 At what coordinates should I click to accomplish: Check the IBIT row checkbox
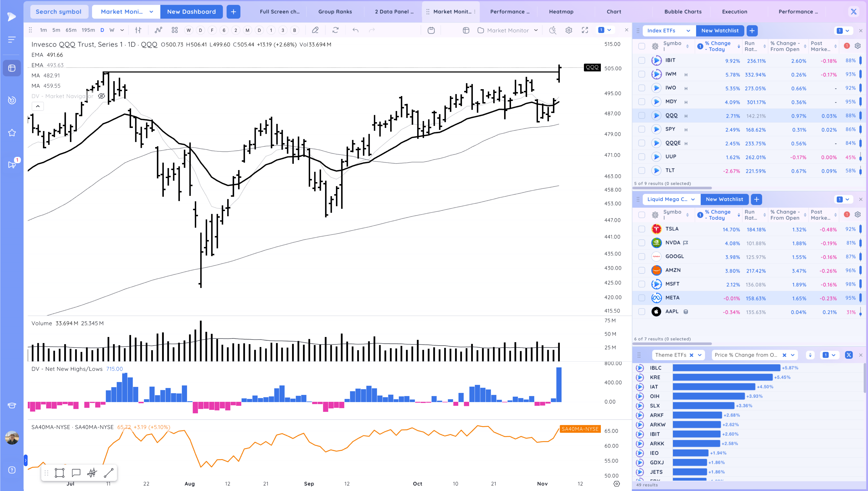coord(642,61)
